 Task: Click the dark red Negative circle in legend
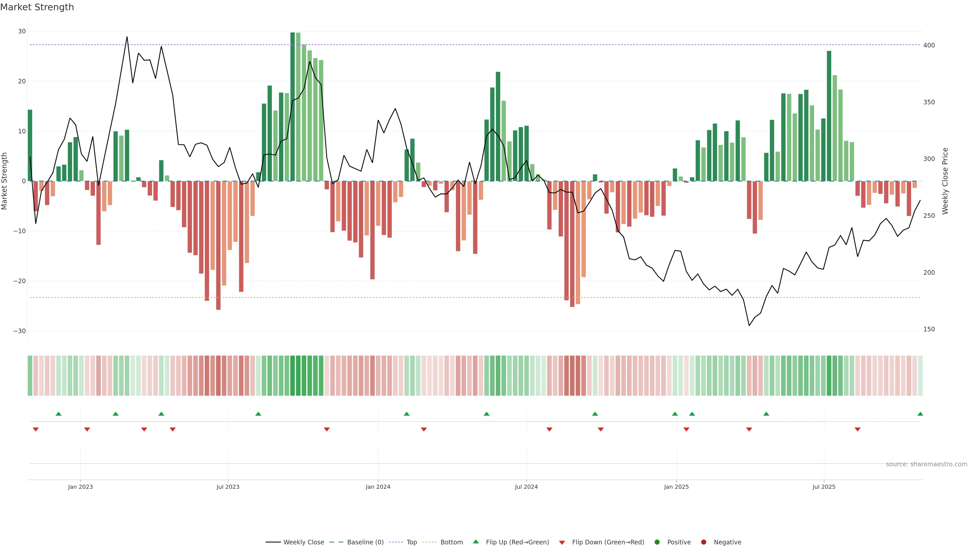pyautogui.click(x=703, y=542)
